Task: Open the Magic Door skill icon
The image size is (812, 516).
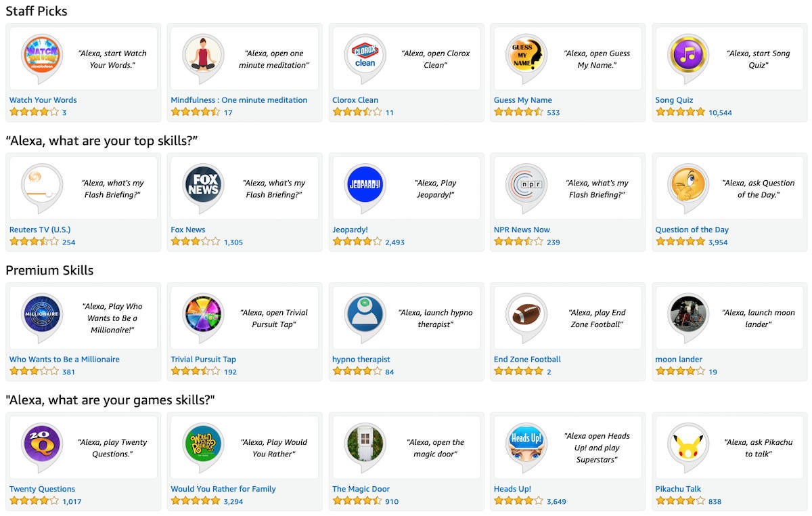Action: click(365, 447)
